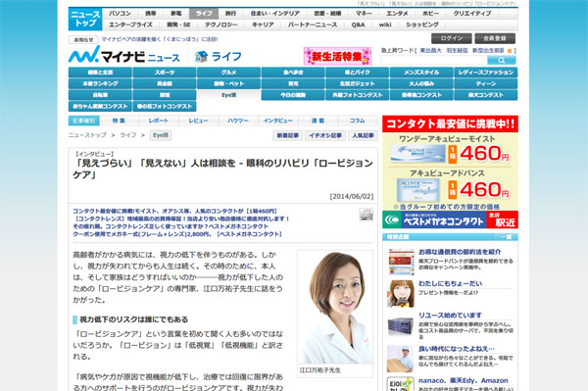Select the ティーン category tab
The width and height of the screenshot is (588, 391).
[486, 83]
